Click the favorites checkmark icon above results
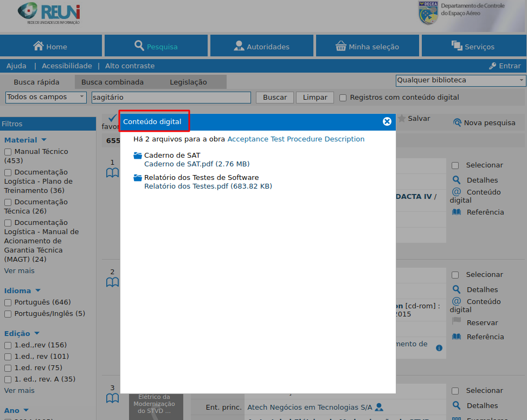 click(x=113, y=118)
